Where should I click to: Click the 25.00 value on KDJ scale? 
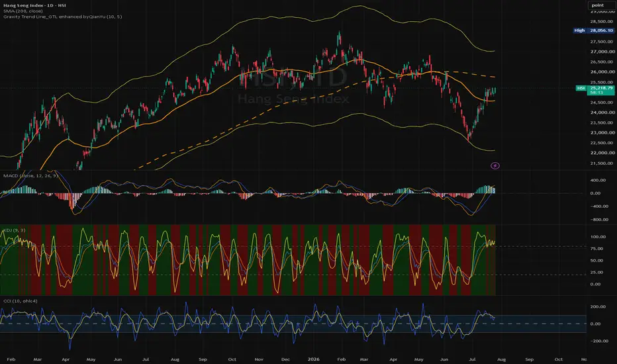pos(595,272)
